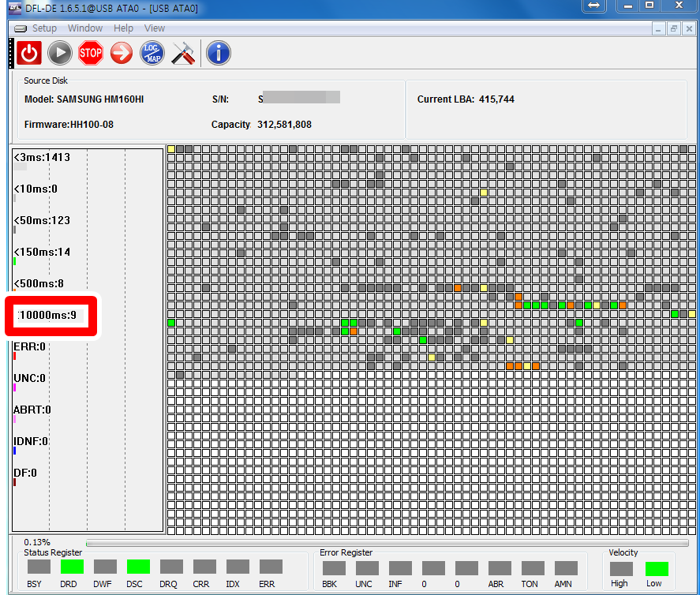The height and width of the screenshot is (595, 700).
Task: Click the DRQ status indicator
Action: [171, 567]
